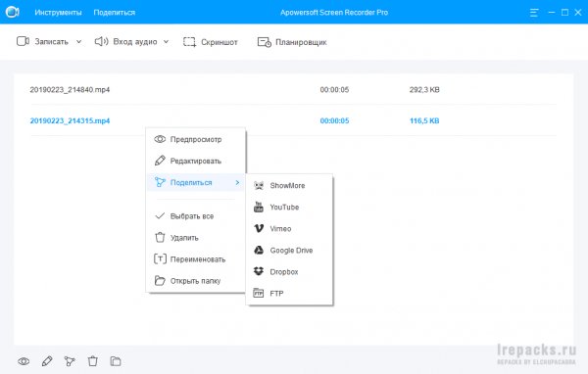Screen dimensions: 588x374
Task: Share to Vimeo
Action: (289, 228)
